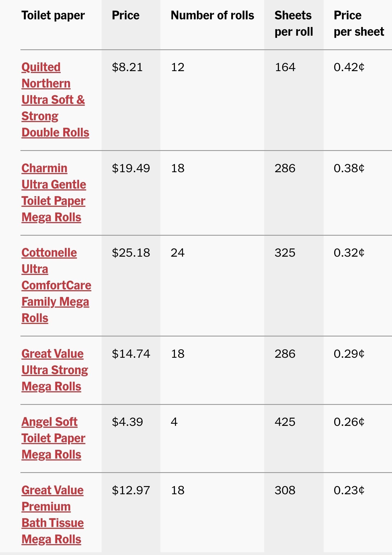Click the $25.18 price cell

131,253
